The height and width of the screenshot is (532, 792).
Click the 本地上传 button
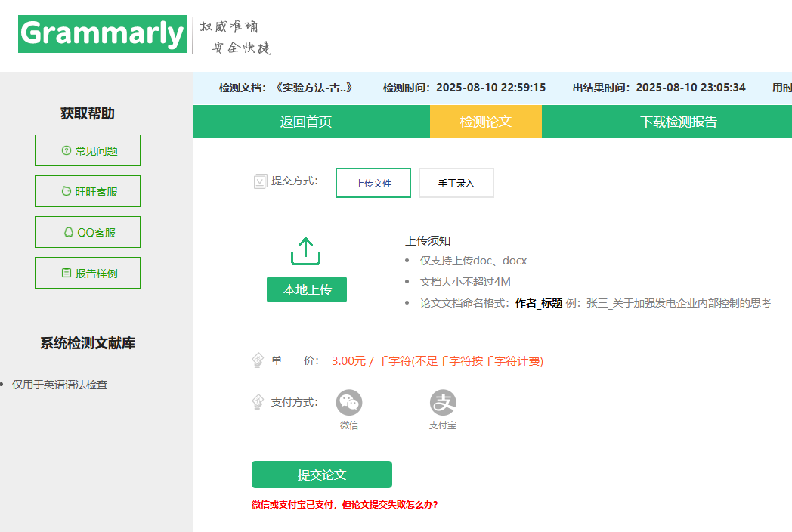(x=307, y=289)
